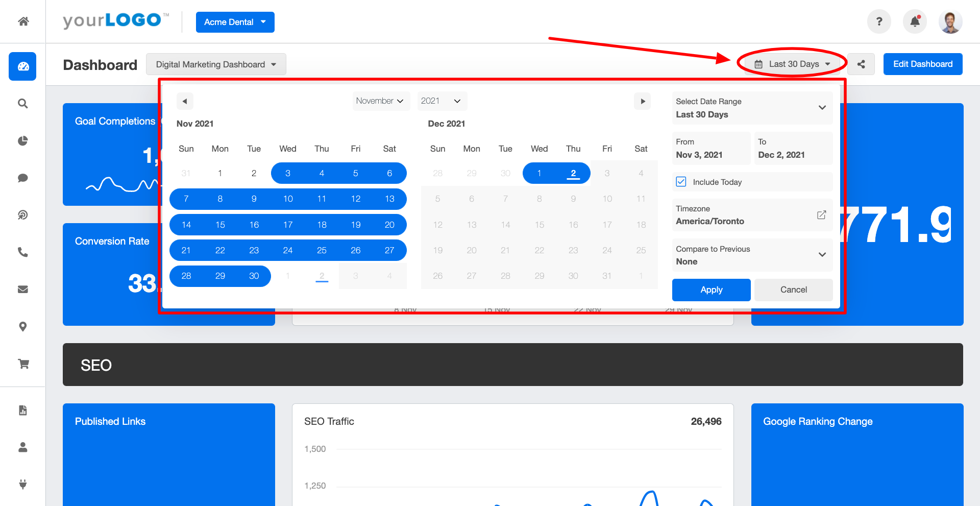This screenshot has width=980, height=506.
Task: Open timezone external link icon
Action: coord(821,215)
